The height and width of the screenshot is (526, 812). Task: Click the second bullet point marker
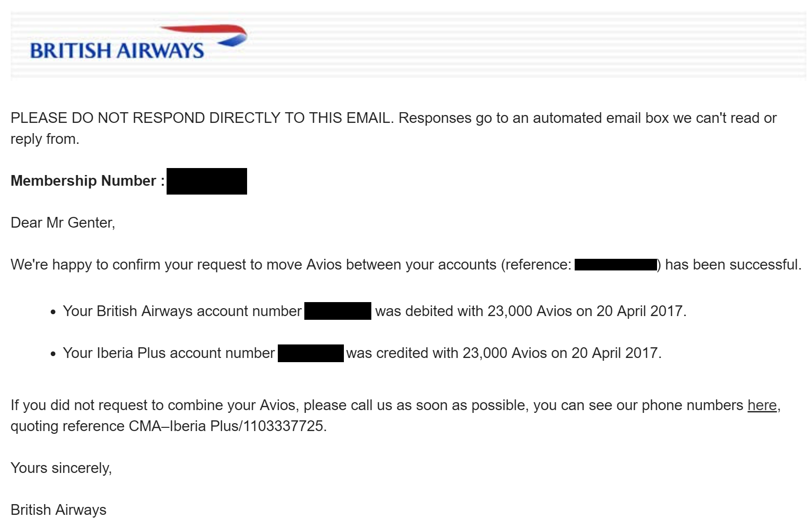point(53,354)
